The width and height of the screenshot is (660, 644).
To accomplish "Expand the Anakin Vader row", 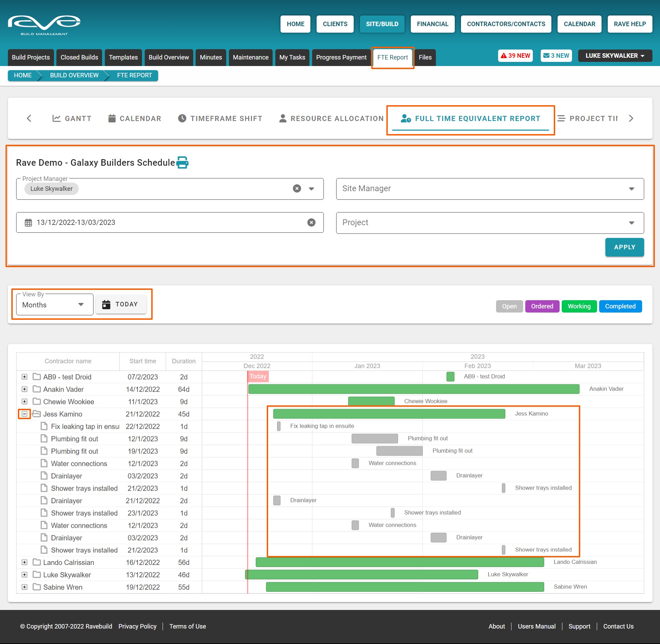I will click(24, 389).
